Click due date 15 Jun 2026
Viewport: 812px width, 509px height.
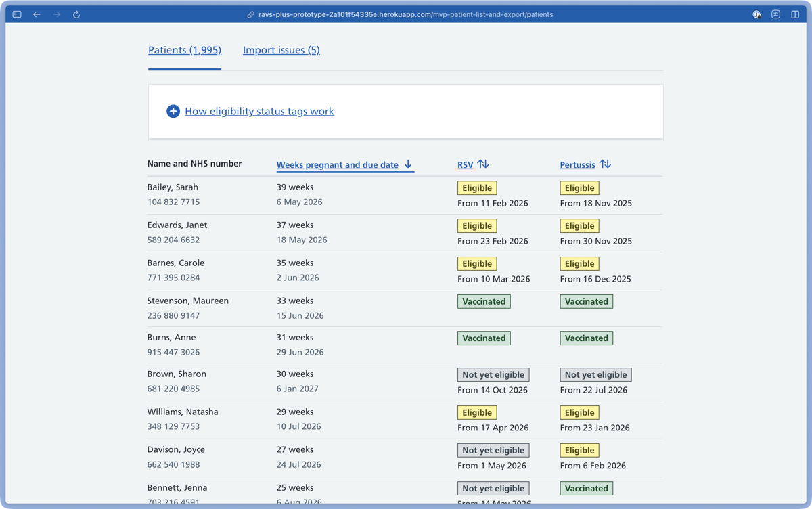(300, 316)
